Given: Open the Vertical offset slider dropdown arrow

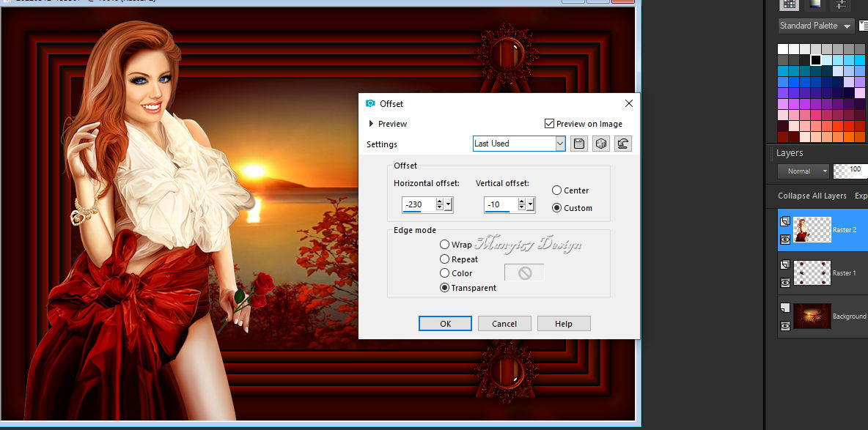Looking at the screenshot, I should click(530, 205).
